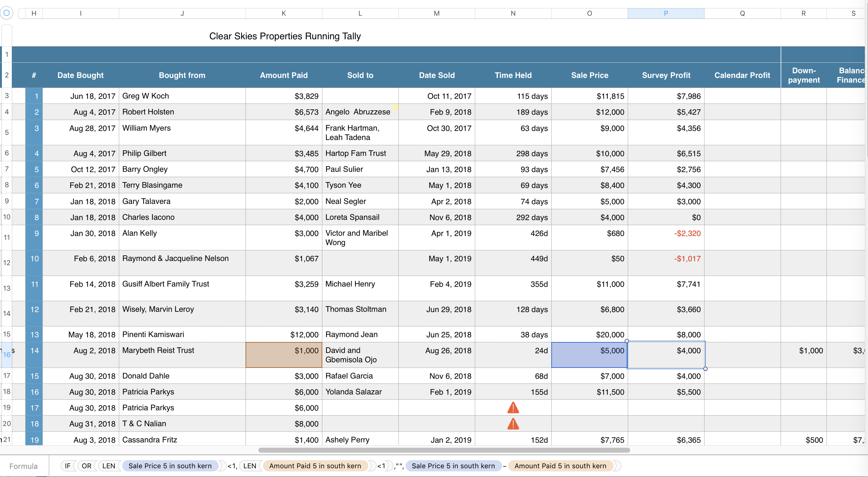Click the first LEN function token
The height and width of the screenshot is (477, 868).
(x=109, y=466)
